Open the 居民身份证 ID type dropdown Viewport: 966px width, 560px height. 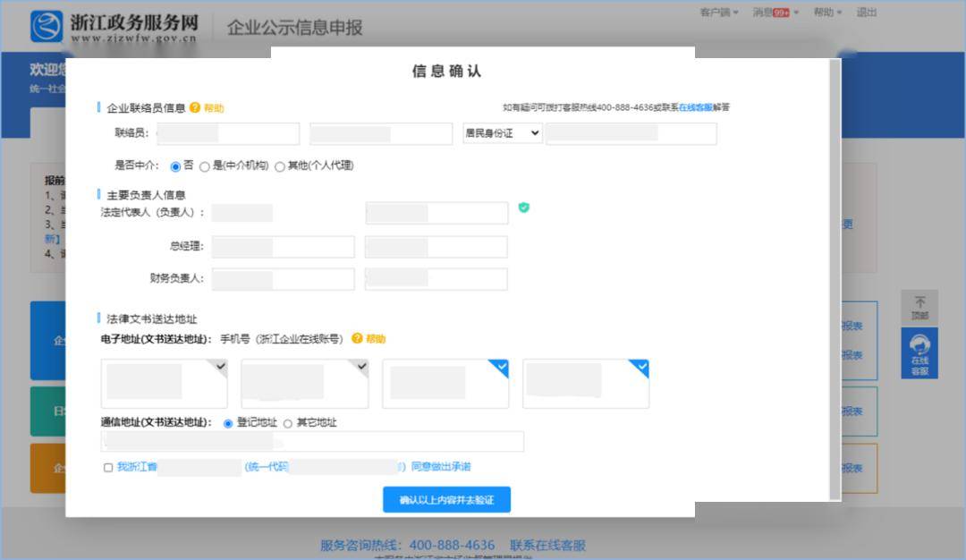click(503, 133)
